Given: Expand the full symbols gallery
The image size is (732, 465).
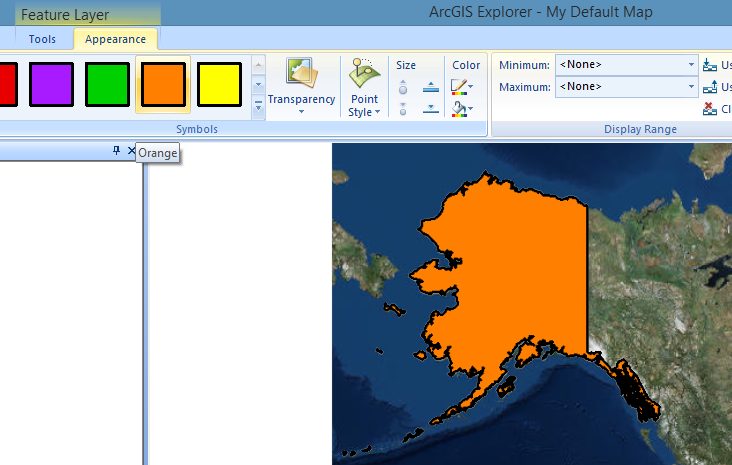Looking at the screenshot, I should point(258,107).
